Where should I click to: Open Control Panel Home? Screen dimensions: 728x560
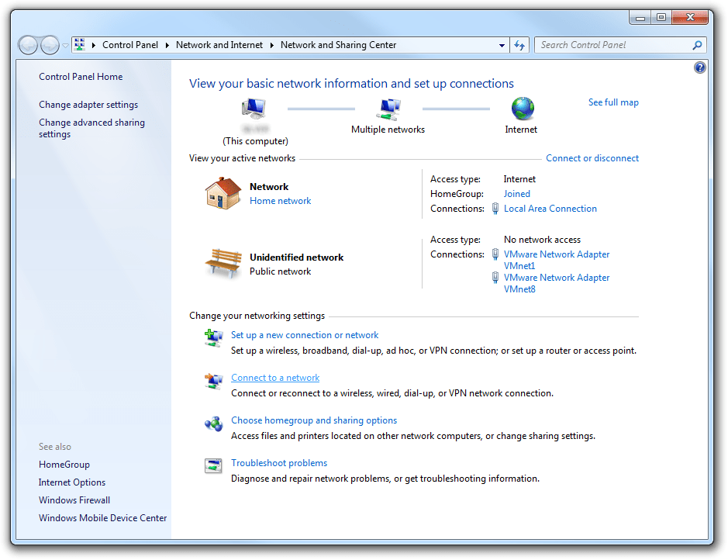click(81, 77)
